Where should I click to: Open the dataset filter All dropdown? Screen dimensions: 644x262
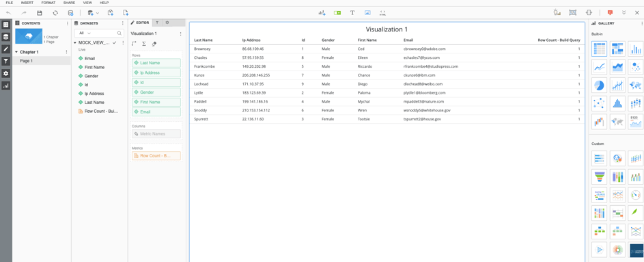coord(85,33)
